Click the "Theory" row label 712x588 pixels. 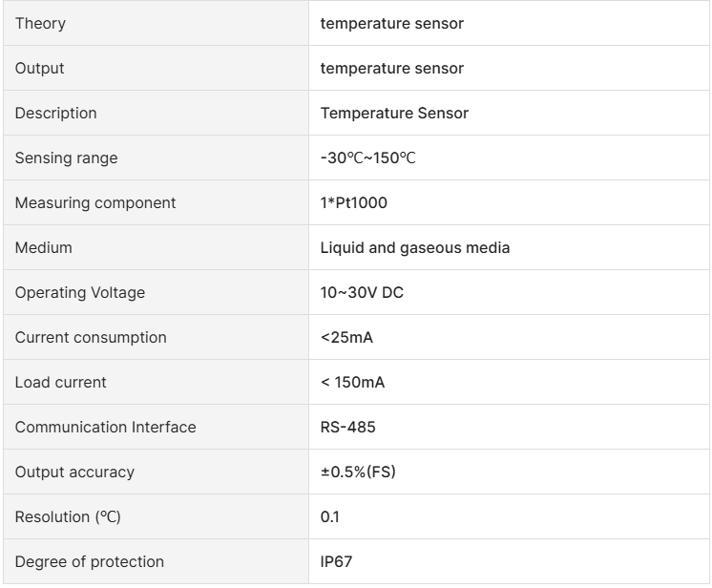click(40, 23)
